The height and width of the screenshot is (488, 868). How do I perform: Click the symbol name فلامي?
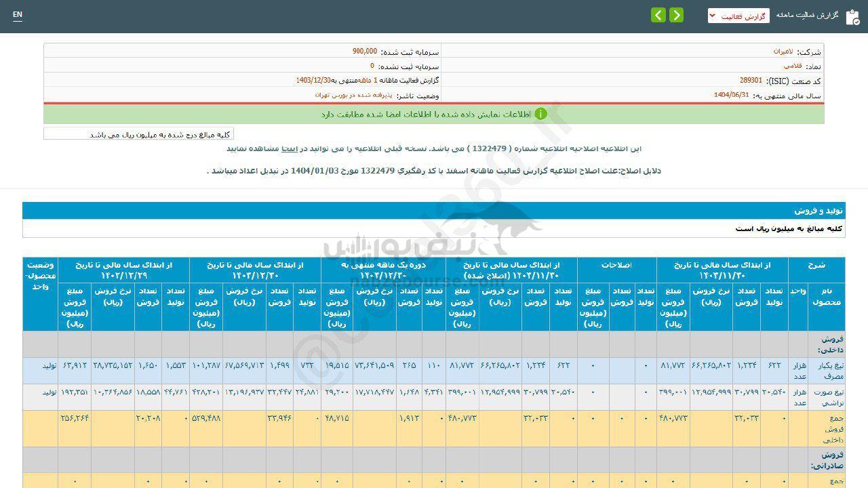(793, 66)
